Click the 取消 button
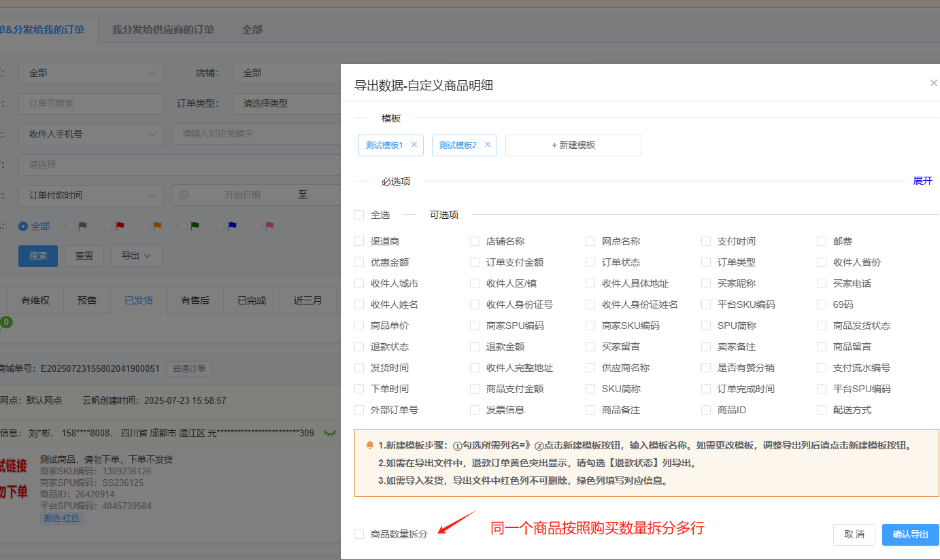This screenshot has height=560, width=940. click(x=854, y=534)
